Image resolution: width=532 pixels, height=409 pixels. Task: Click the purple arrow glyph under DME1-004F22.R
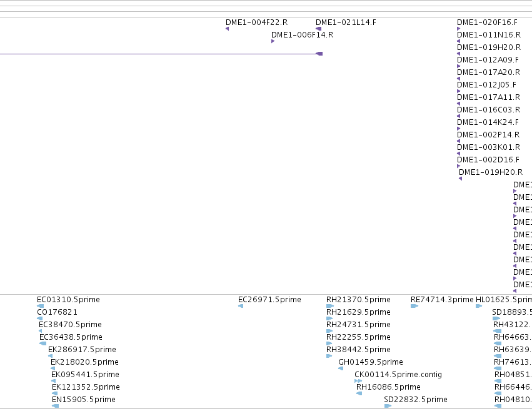click(228, 29)
